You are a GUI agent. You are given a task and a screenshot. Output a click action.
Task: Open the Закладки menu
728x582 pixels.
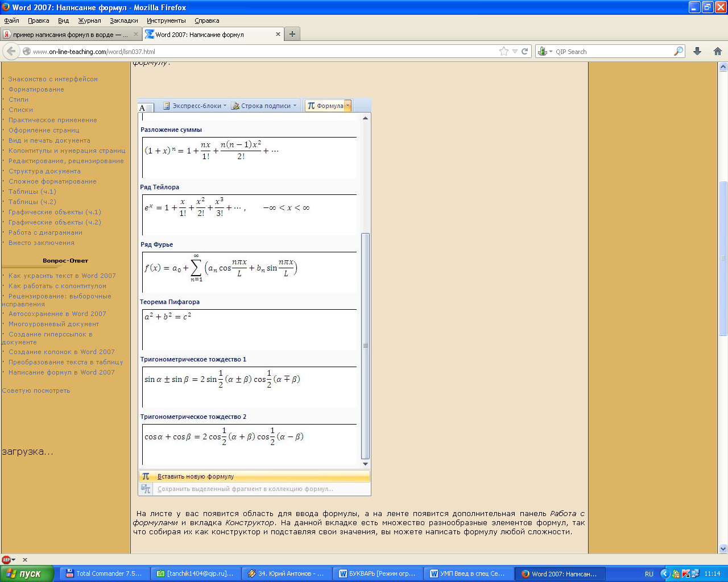(124, 20)
